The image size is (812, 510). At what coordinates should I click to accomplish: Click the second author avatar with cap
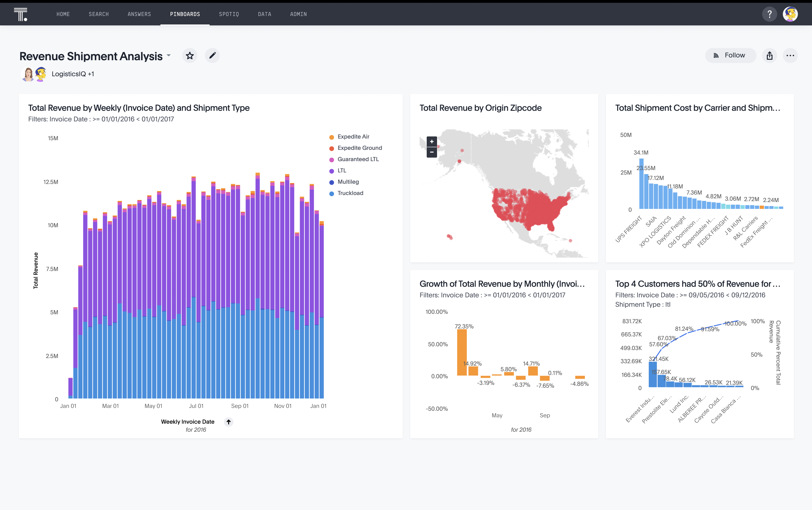click(41, 74)
